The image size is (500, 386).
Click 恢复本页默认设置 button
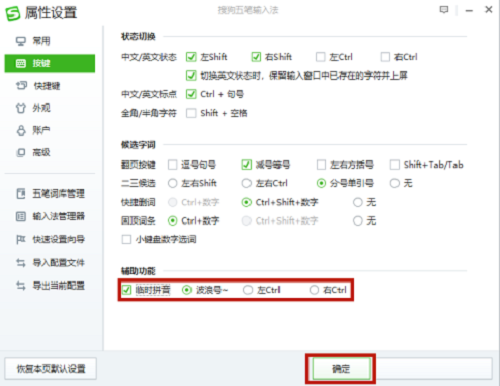coord(51,369)
